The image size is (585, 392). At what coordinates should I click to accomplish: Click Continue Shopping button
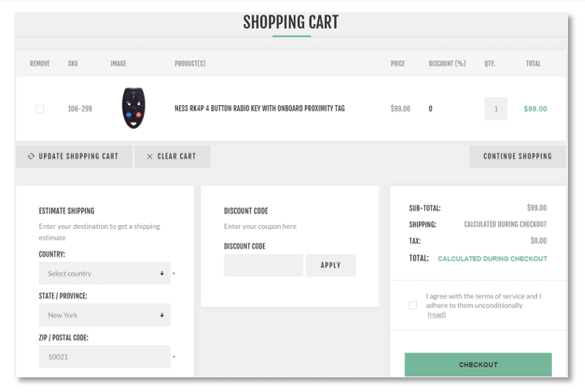pyautogui.click(x=518, y=156)
